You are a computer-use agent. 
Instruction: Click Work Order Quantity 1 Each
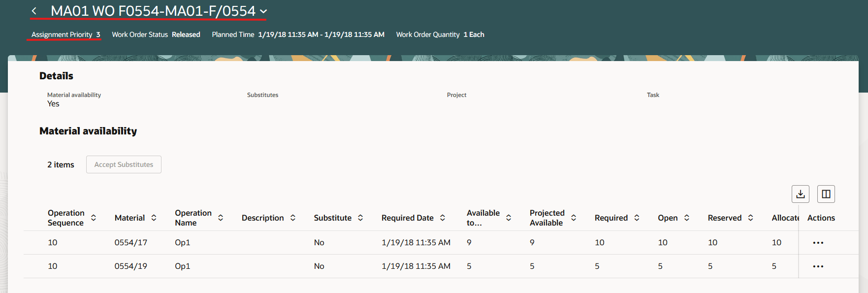pos(440,34)
